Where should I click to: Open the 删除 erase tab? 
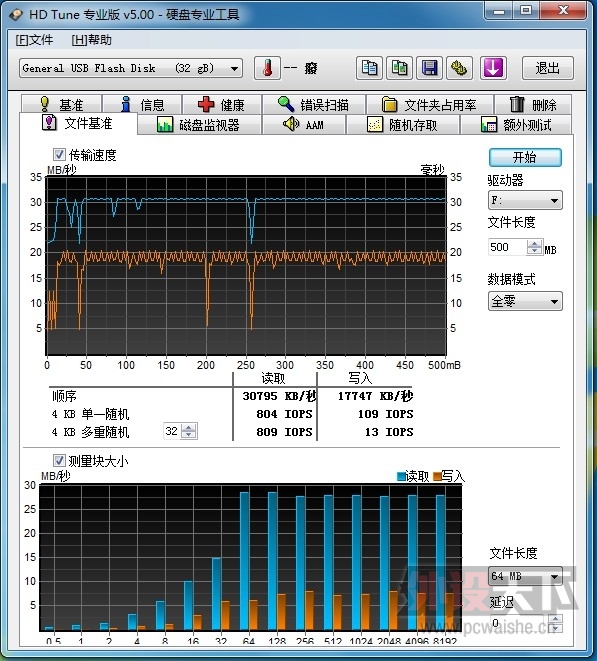[533, 104]
